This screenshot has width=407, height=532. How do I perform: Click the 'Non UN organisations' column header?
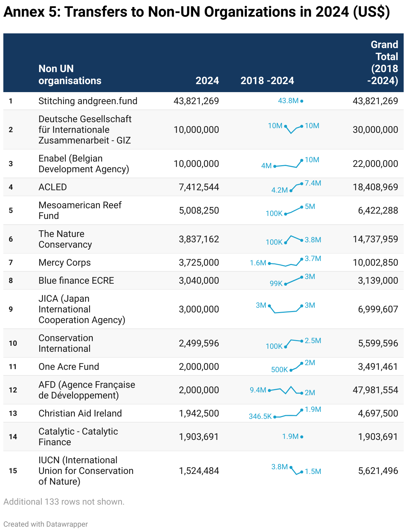point(70,75)
